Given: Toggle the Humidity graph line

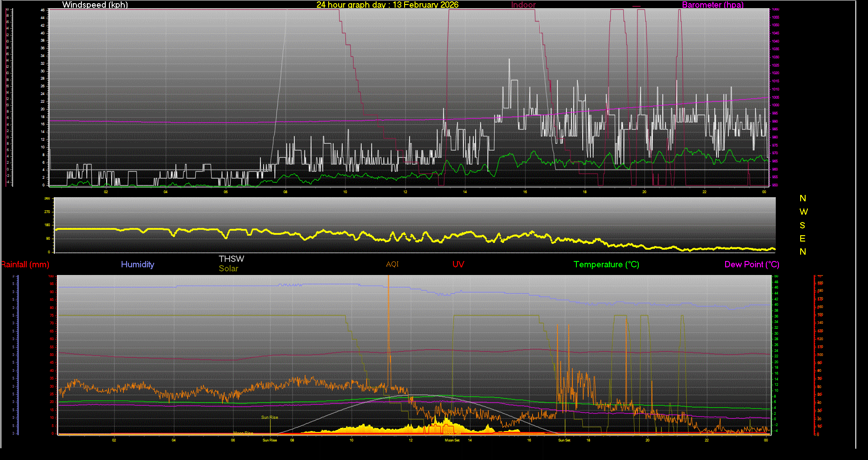Looking at the screenshot, I should pos(137,265).
